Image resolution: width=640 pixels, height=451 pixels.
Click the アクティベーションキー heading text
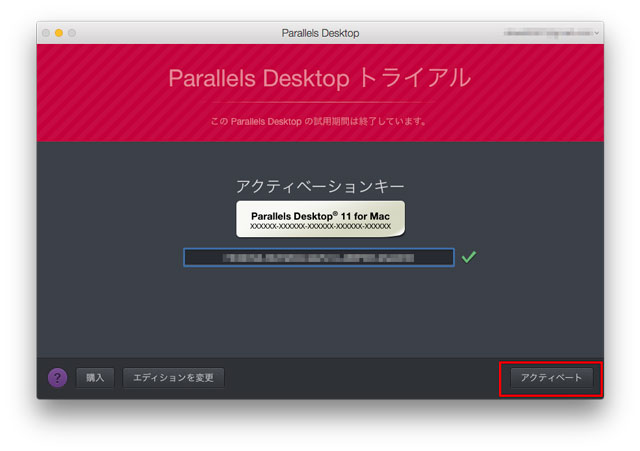pyautogui.click(x=320, y=186)
